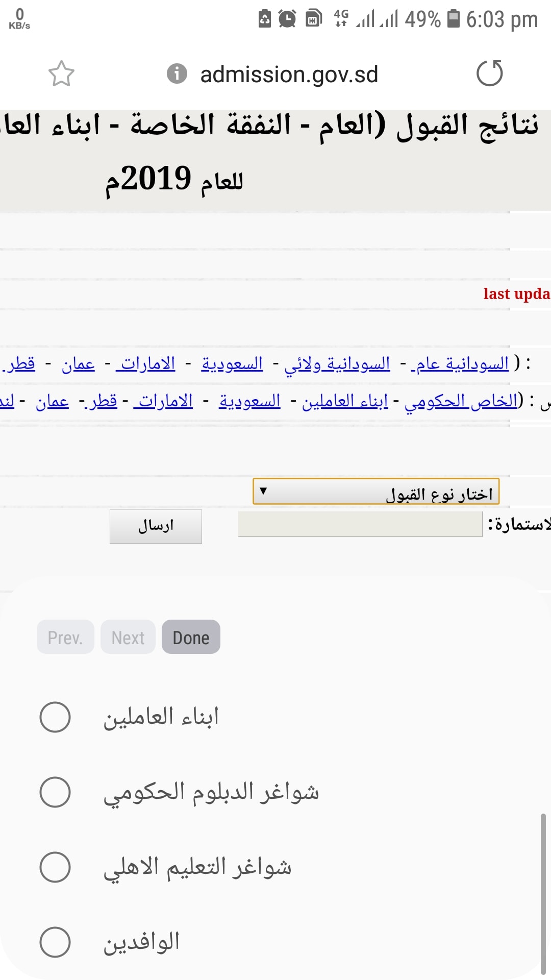This screenshot has width=551, height=980.
Task: Tap the SIM card status icon
Action: [313, 19]
